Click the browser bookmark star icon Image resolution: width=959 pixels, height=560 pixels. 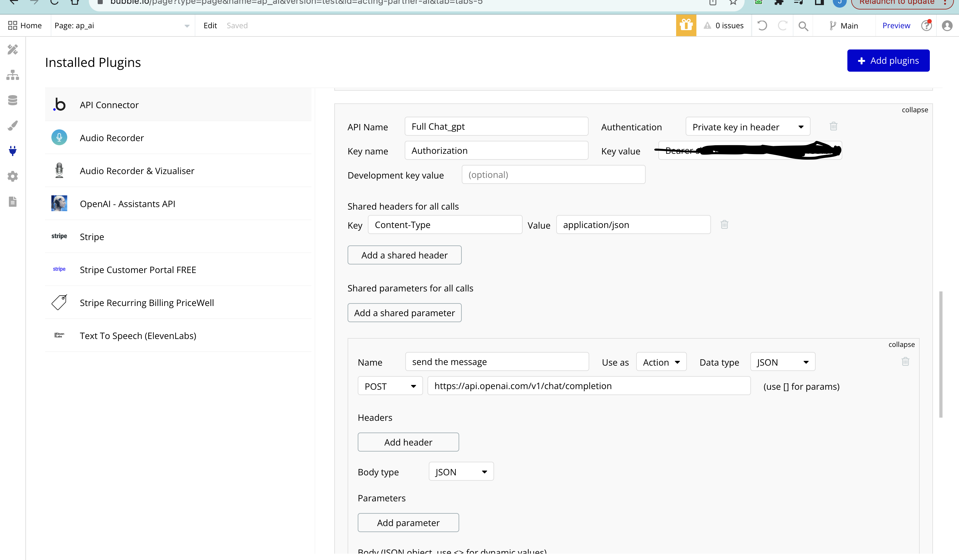pos(733,2)
